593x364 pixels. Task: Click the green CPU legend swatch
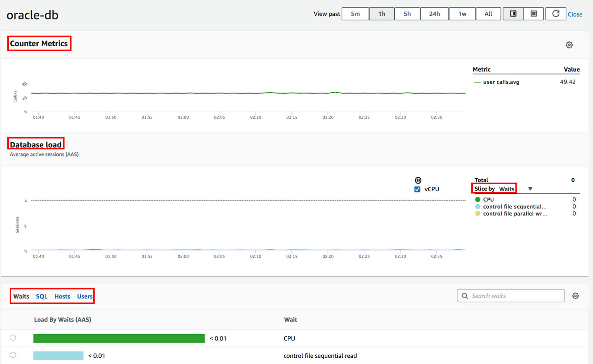(478, 199)
